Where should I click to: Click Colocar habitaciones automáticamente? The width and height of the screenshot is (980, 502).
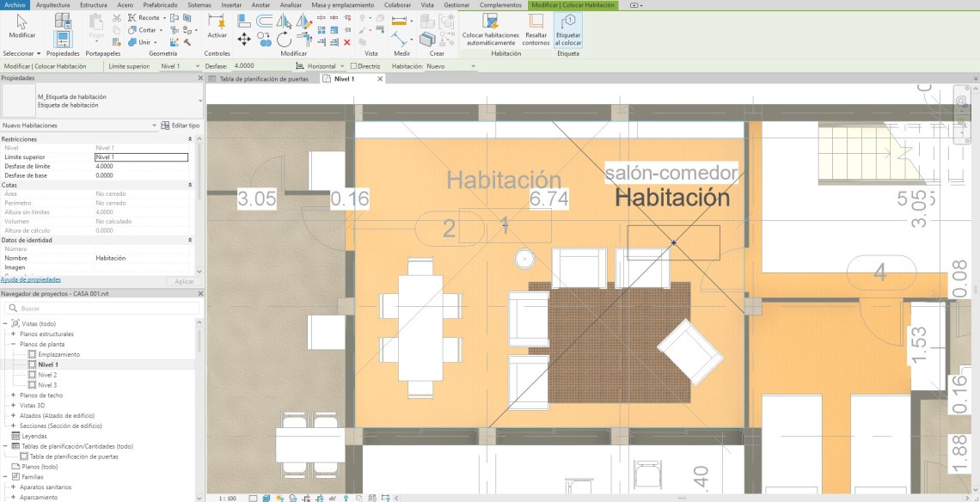click(491, 27)
